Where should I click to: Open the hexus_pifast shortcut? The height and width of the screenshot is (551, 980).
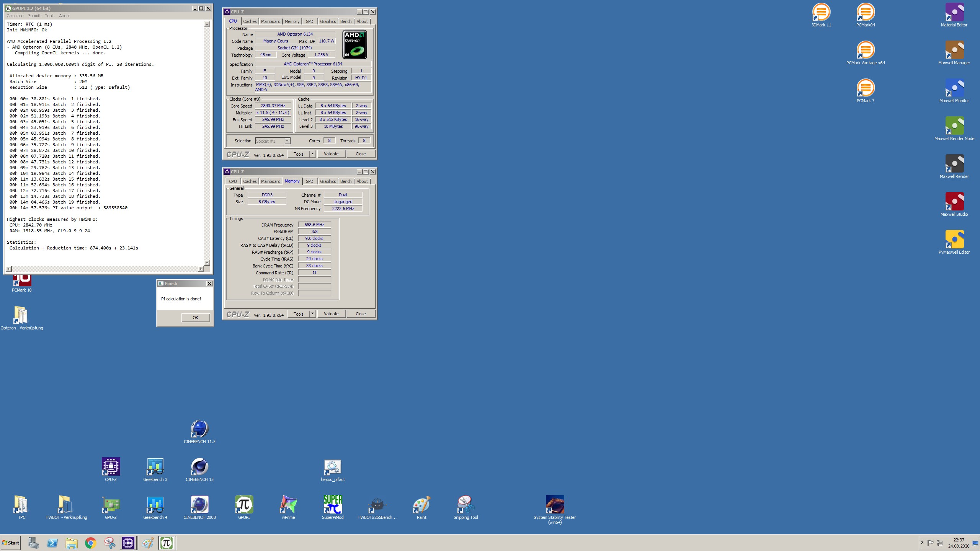coord(333,469)
